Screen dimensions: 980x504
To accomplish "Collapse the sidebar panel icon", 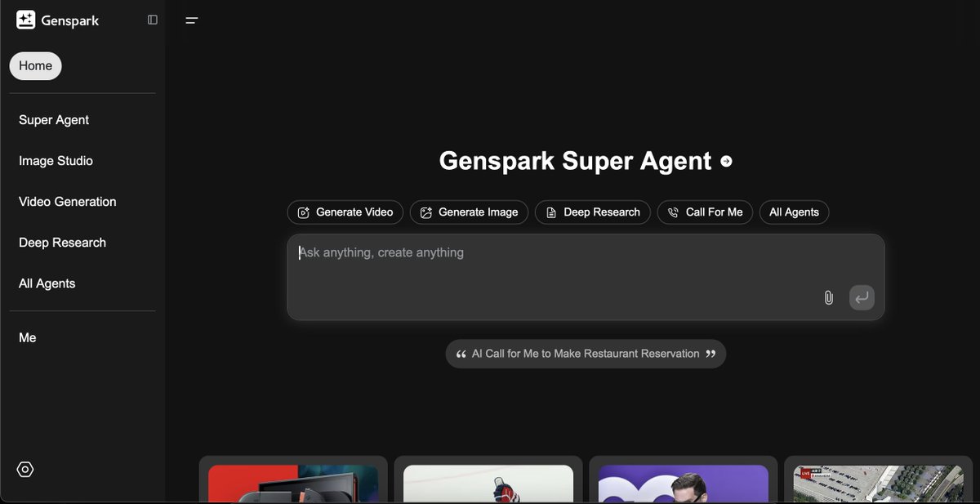I will click(153, 20).
